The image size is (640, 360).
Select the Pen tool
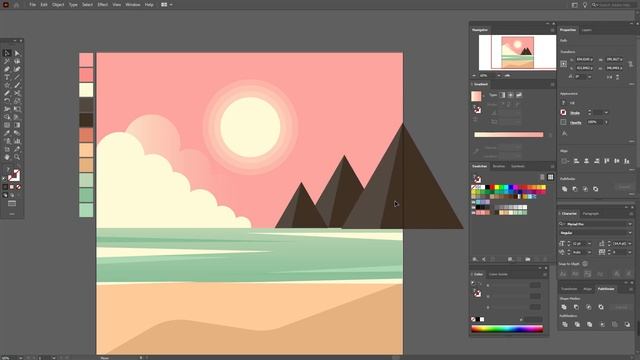pos(7,69)
